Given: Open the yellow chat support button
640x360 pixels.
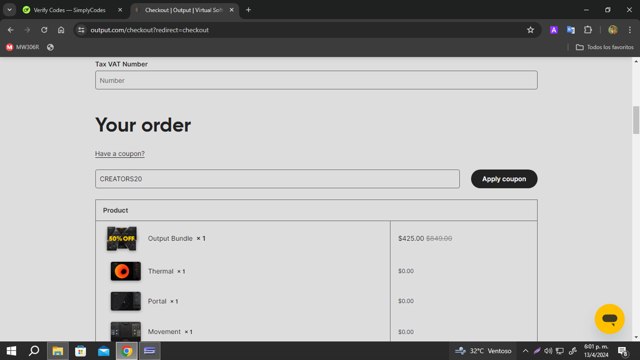Looking at the screenshot, I should [x=609, y=319].
